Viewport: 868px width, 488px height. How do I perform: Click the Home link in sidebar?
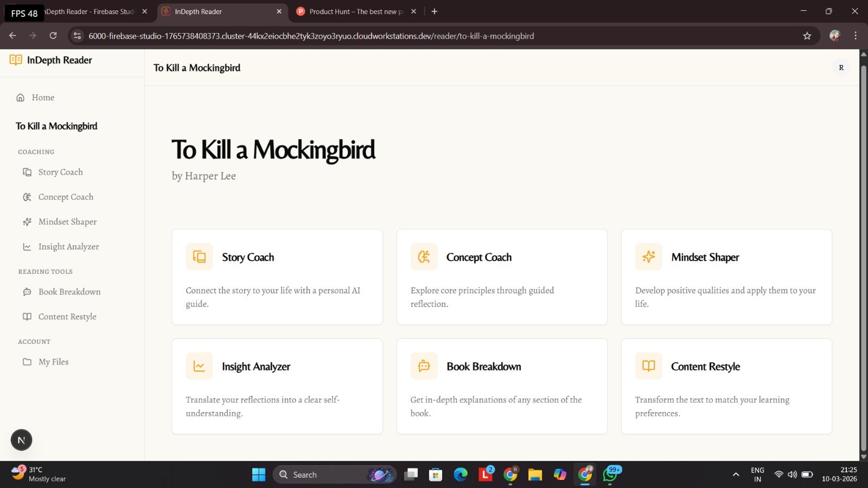[42, 97]
